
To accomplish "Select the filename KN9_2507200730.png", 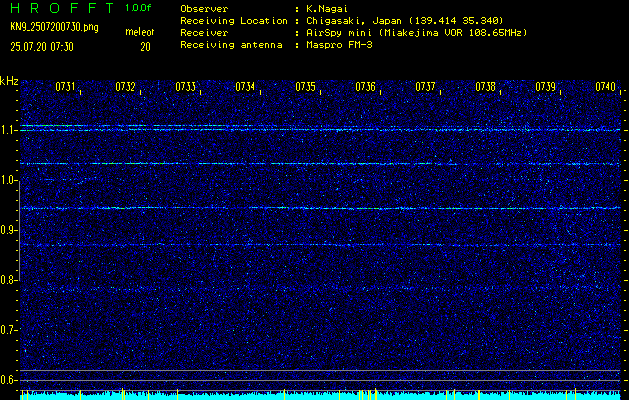I will [x=54, y=27].
